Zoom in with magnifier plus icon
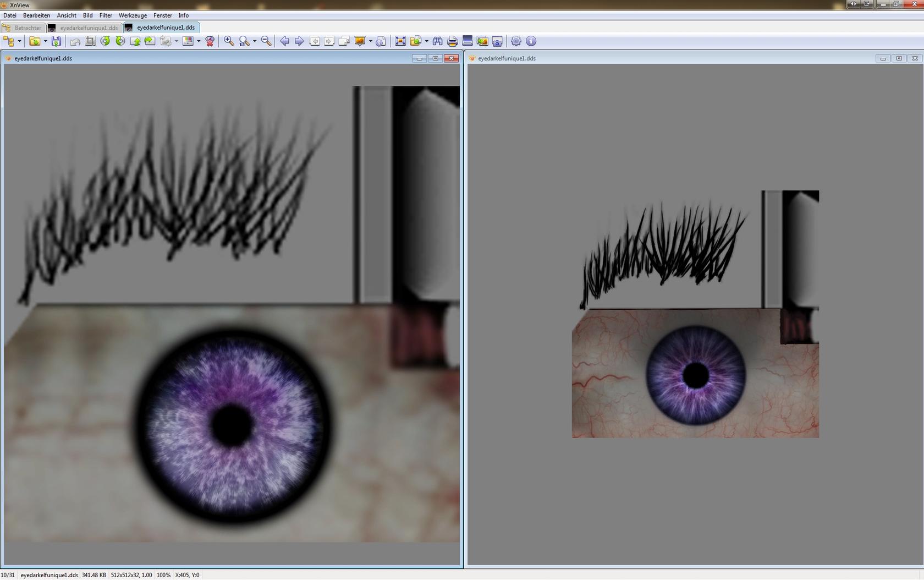Screen dimensions: 924x580 pyautogui.click(x=229, y=41)
